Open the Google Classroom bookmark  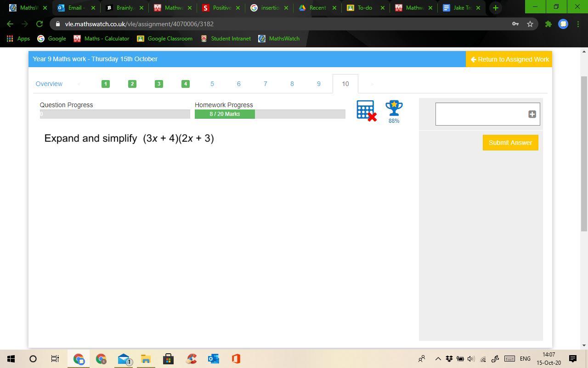tap(165, 39)
